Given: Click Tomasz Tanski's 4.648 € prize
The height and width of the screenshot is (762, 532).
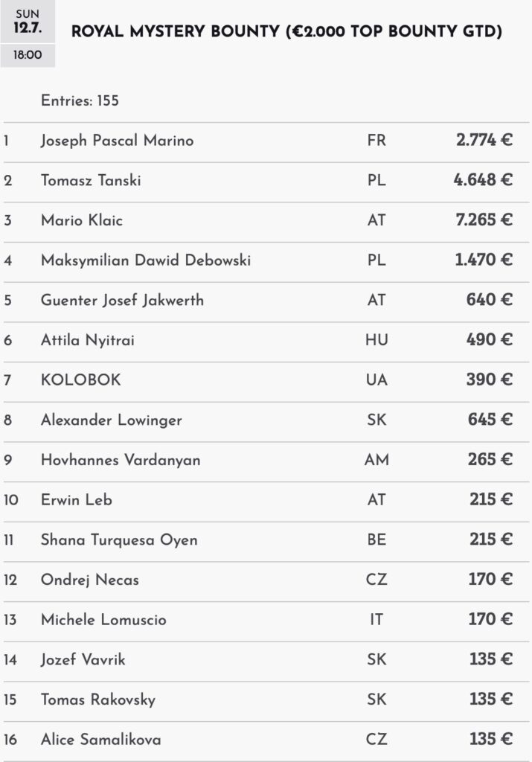Looking at the screenshot, I should click(482, 180).
